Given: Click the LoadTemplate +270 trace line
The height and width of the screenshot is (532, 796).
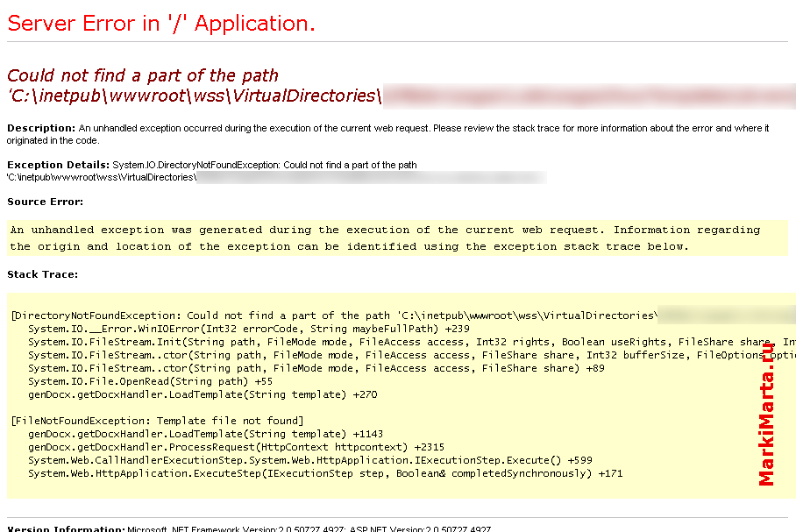Looking at the screenshot, I should click(203, 394).
